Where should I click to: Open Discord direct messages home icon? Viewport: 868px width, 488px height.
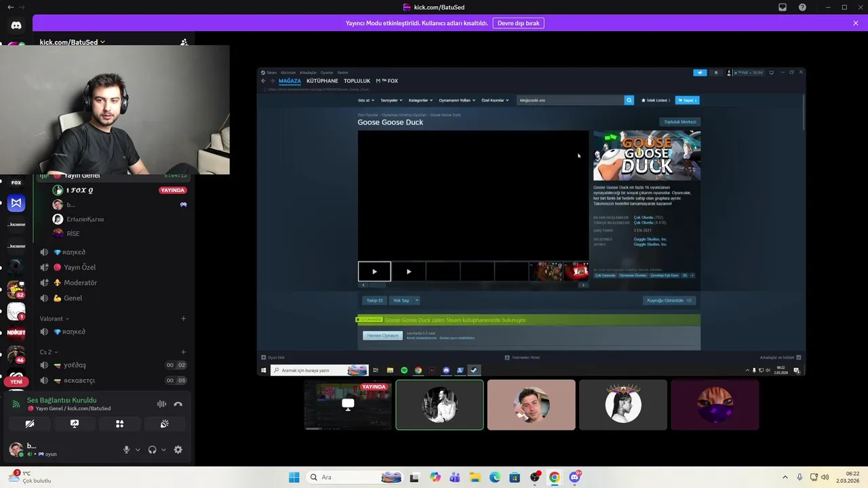(x=16, y=25)
